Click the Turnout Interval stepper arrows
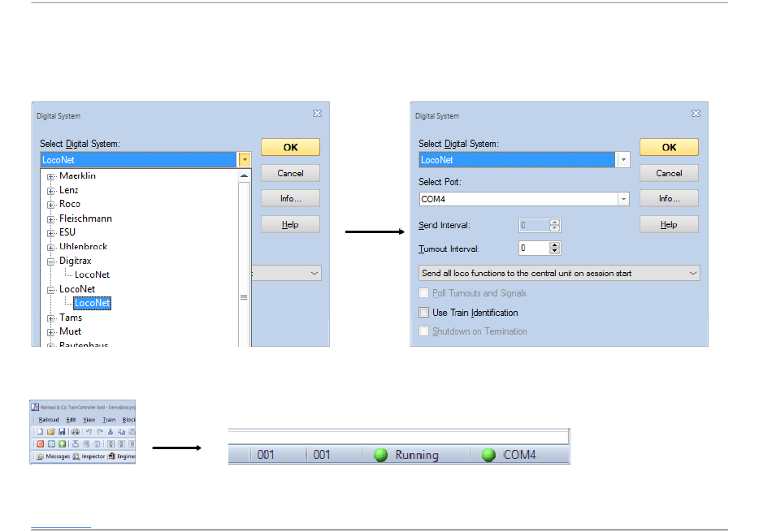Screen dimensions: 772x532 (554, 248)
